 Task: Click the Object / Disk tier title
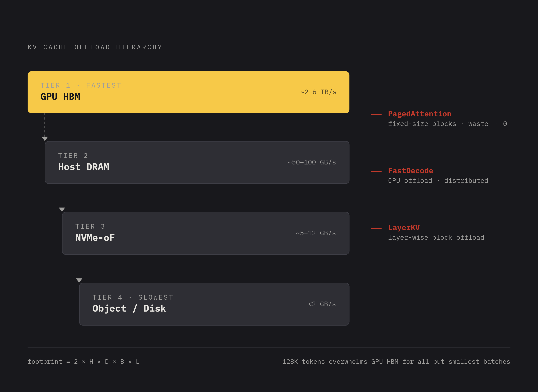[x=129, y=309]
